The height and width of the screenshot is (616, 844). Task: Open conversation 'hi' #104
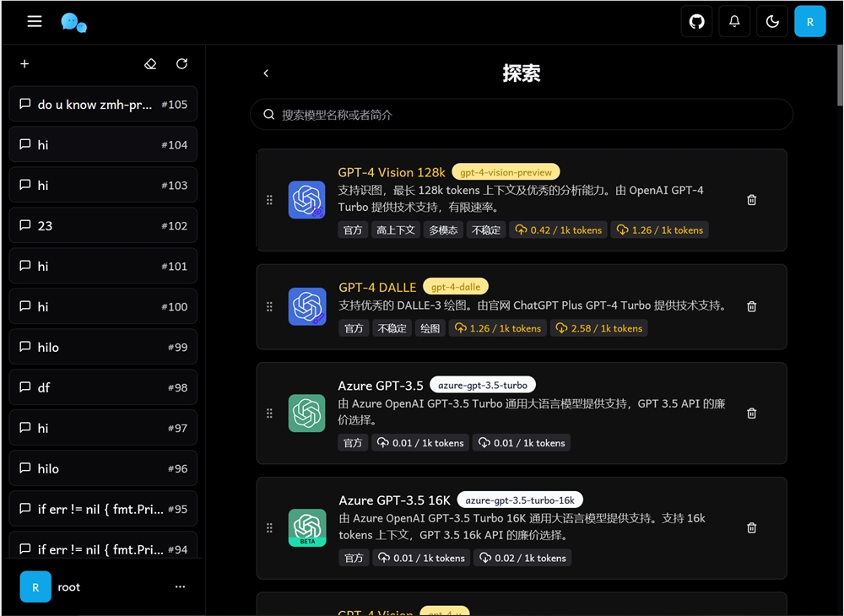coord(103,144)
